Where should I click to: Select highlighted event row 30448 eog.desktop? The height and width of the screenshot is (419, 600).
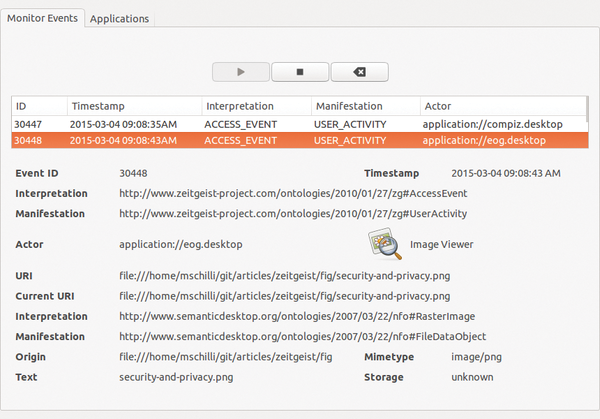click(300, 140)
